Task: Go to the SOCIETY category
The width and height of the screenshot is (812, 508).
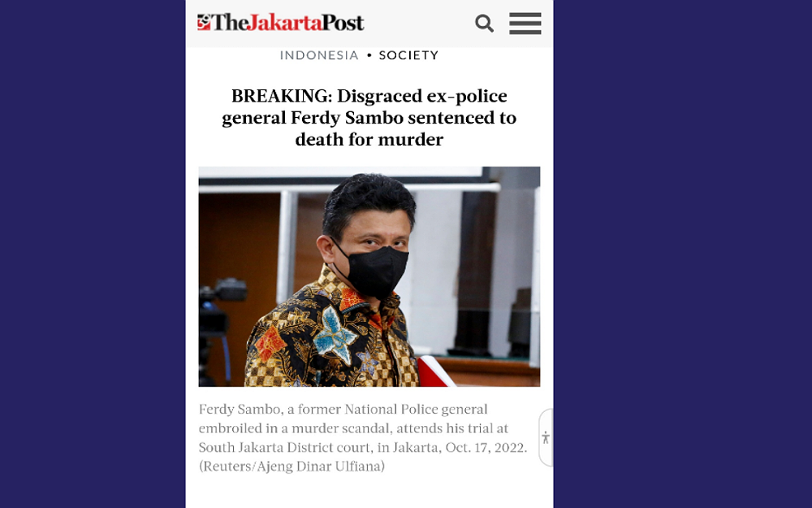Action: (x=408, y=55)
